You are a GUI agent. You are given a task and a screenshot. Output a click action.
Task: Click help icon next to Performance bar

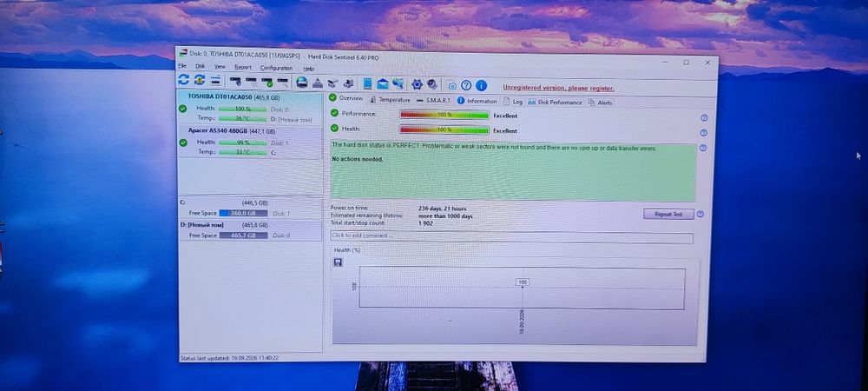[x=704, y=118]
